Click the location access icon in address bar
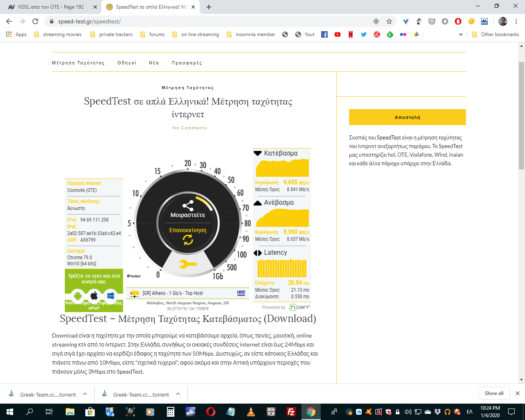This screenshot has width=525, height=420. [376, 21]
